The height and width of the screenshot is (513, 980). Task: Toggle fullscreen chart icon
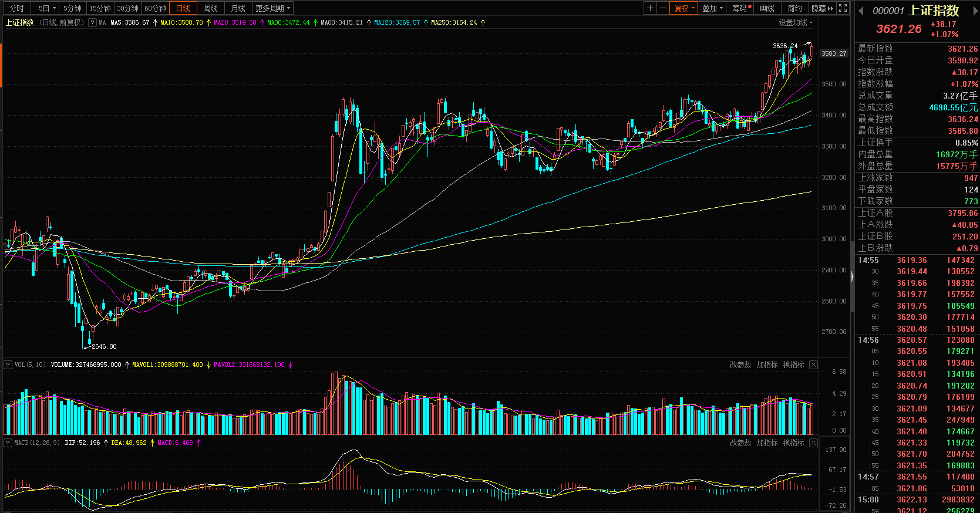[843, 8]
